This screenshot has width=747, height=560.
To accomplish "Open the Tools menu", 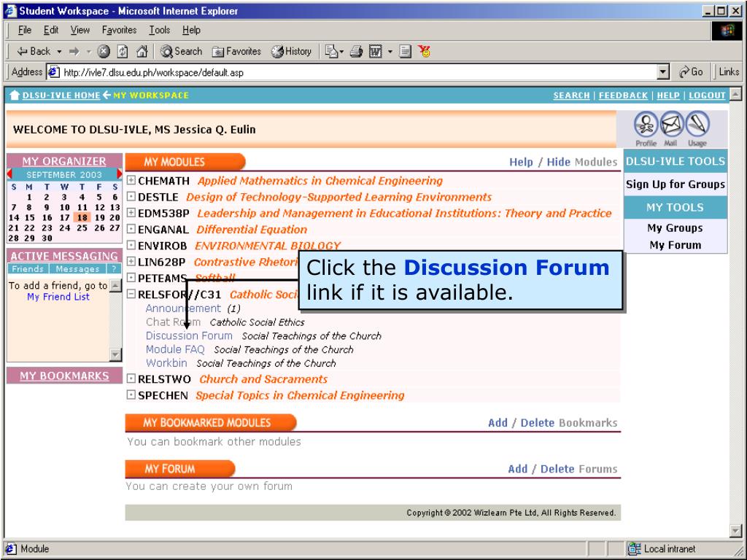I will 160,31.
